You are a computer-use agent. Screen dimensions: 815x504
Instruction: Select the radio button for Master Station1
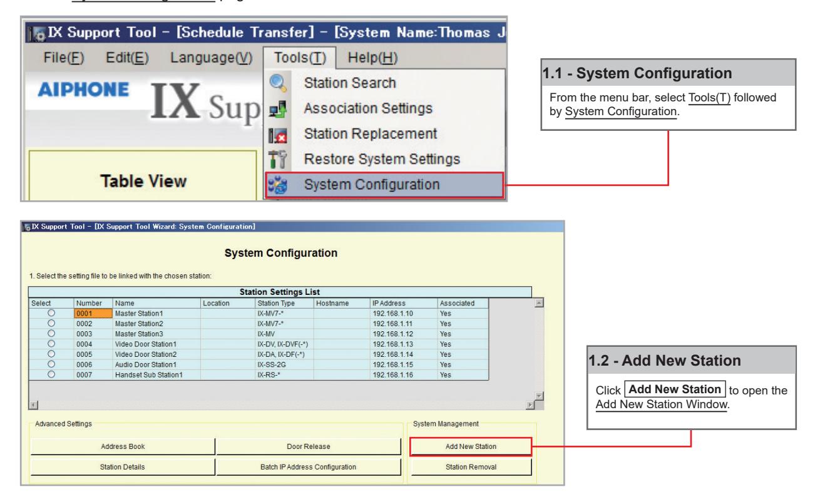click(52, 312)
